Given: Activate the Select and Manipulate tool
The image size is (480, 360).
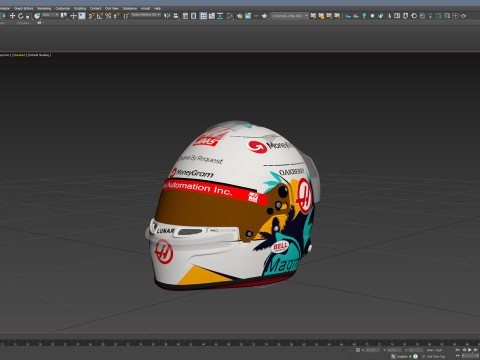Looking at the screenshot, I should pyautogui.click(x=73, y=16).
